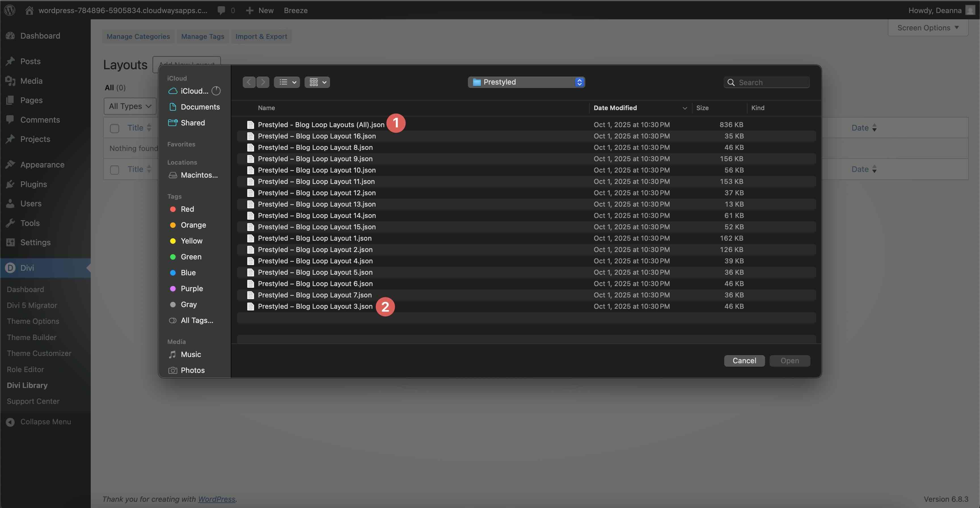Open Documents folder in sidebar
980x508 pixels.
(200, 107)
